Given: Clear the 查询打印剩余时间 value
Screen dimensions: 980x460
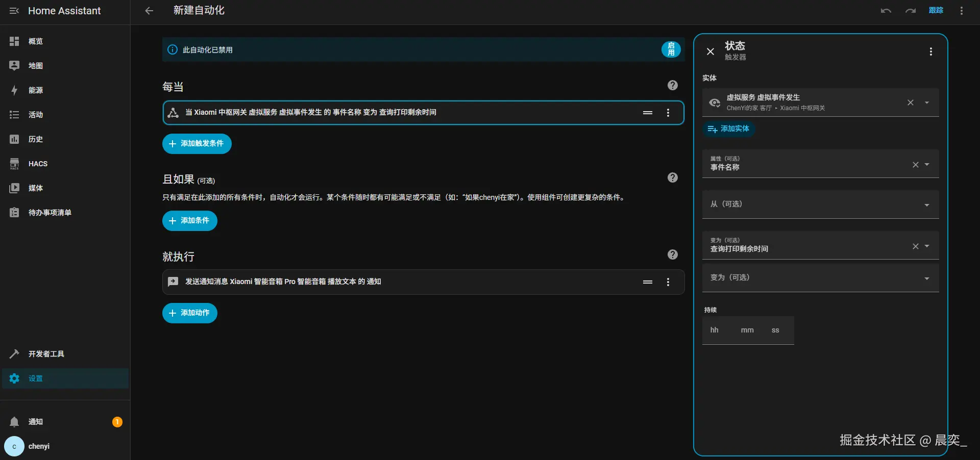Looking at the screenshot, I should point(916,246).
